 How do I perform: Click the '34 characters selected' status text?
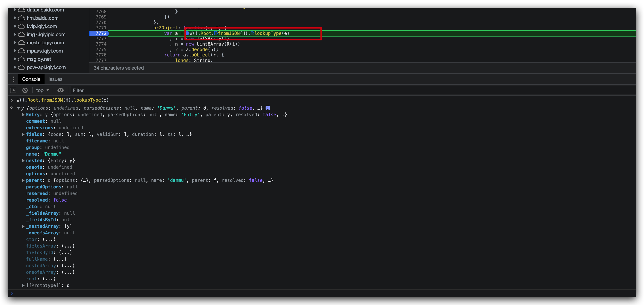pyautogui.click(x=119, y=68)
